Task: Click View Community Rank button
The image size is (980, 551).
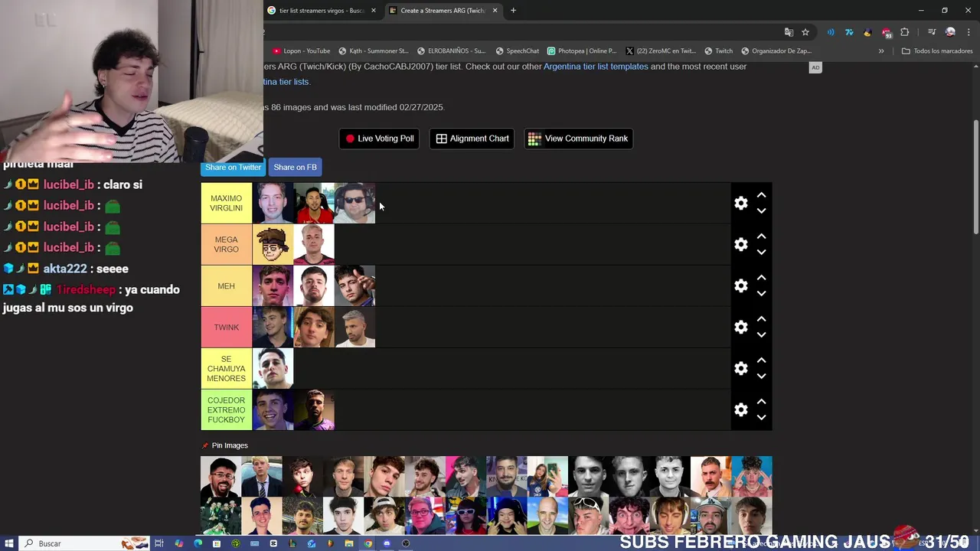Action: click(x=578, y=139)
